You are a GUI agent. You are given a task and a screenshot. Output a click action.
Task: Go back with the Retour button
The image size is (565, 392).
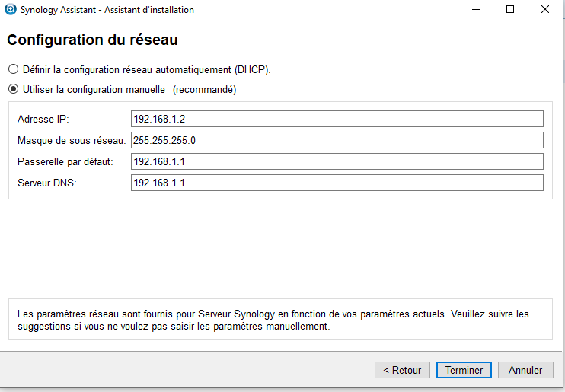point(402,370)
